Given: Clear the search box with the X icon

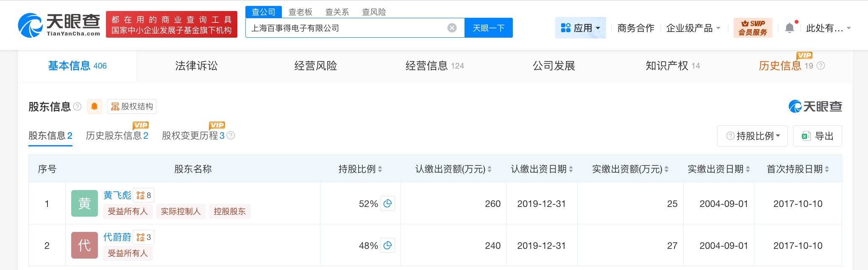Looking at the screenshot, I should click(452, 28).
